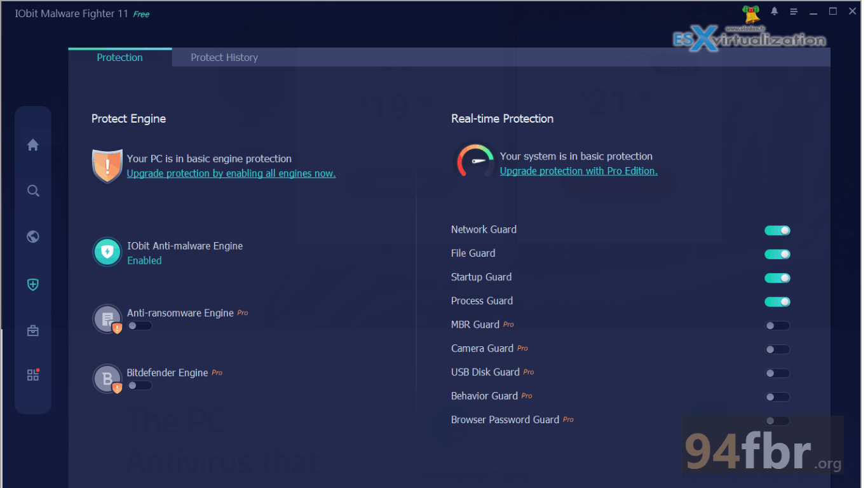Click the File Guard label
Viewport: 868px width, 488px height.
[x=473, y=253]
